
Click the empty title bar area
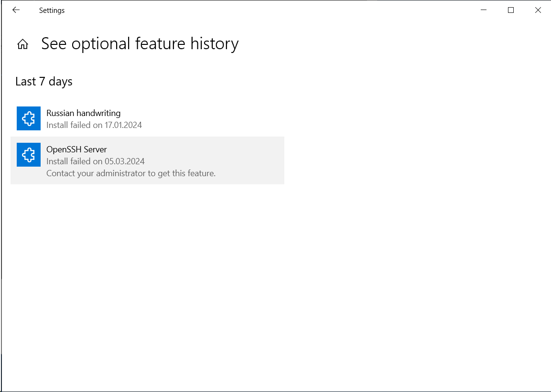point(263,10)
